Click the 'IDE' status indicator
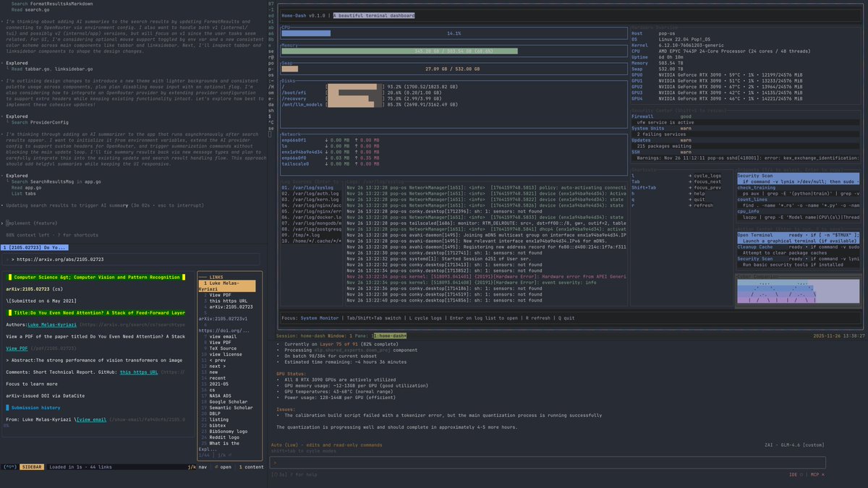This screenshot has height=488, width=868. coord(795,474)
